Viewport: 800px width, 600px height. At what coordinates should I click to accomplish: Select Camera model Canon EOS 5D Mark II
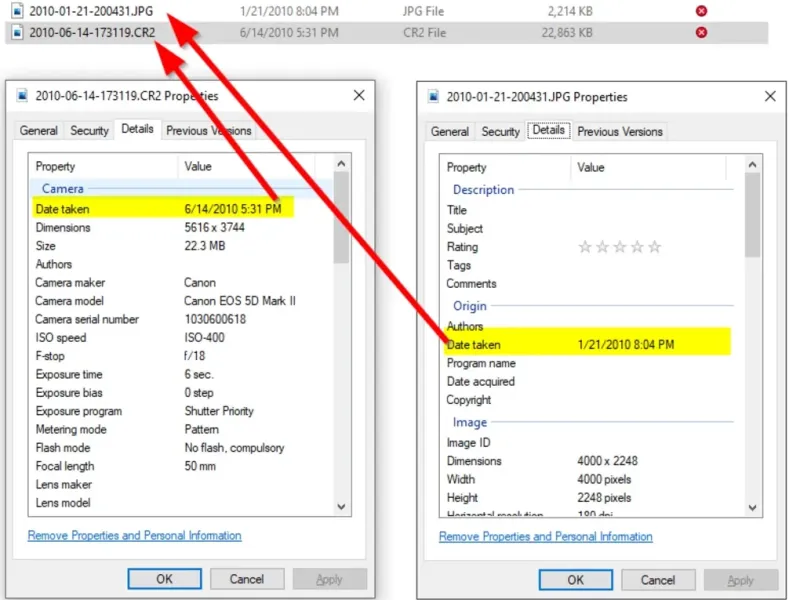click(240, 301)
